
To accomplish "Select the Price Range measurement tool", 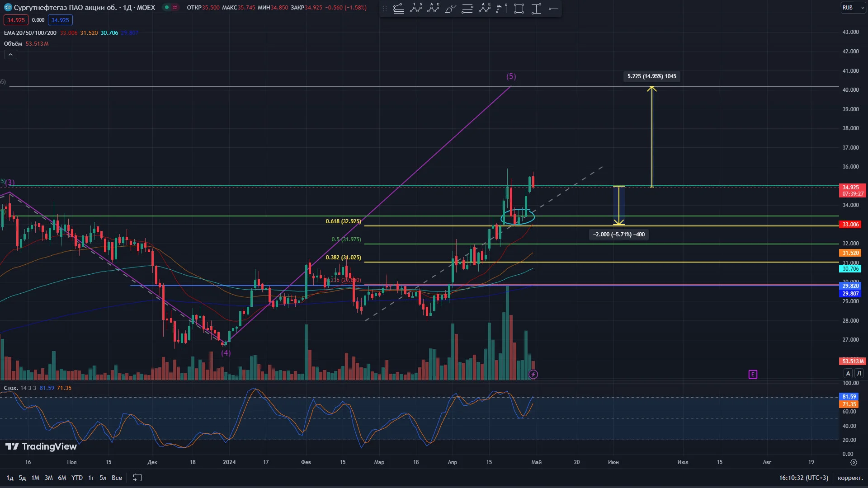I will point(536,9).
